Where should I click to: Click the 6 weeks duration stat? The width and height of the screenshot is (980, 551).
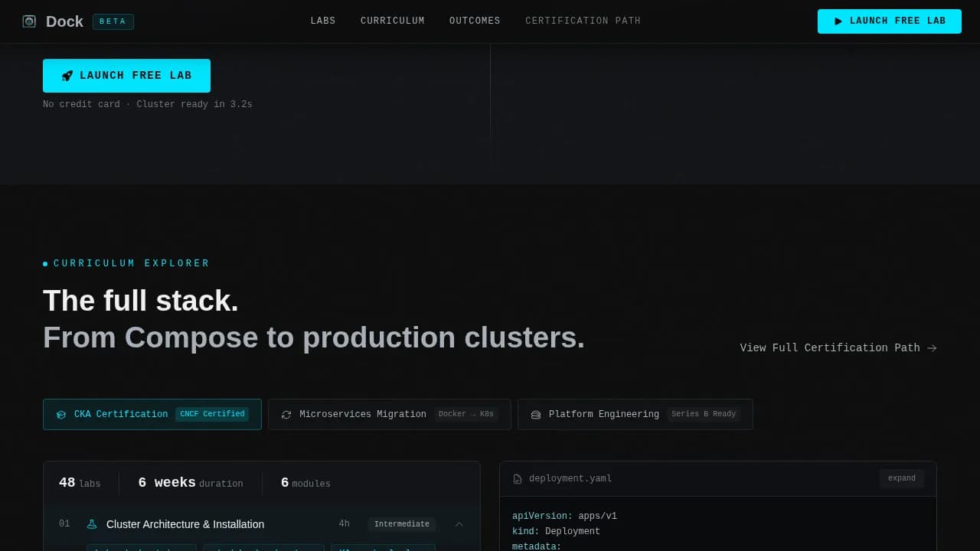pyautogui.click(x=191, y=483)
